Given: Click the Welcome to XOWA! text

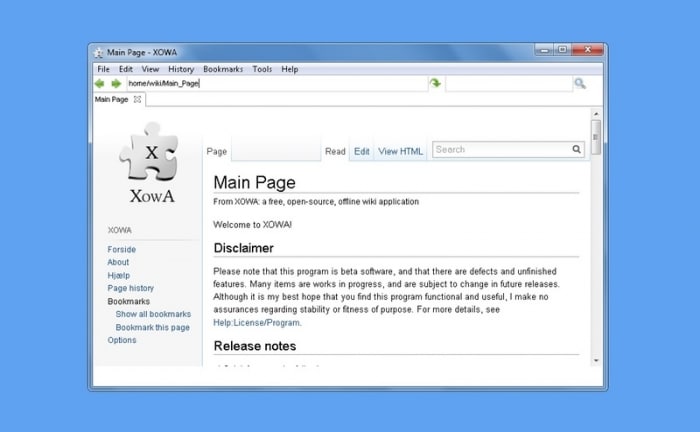Looking at the screenshot, I should point(253,224).
